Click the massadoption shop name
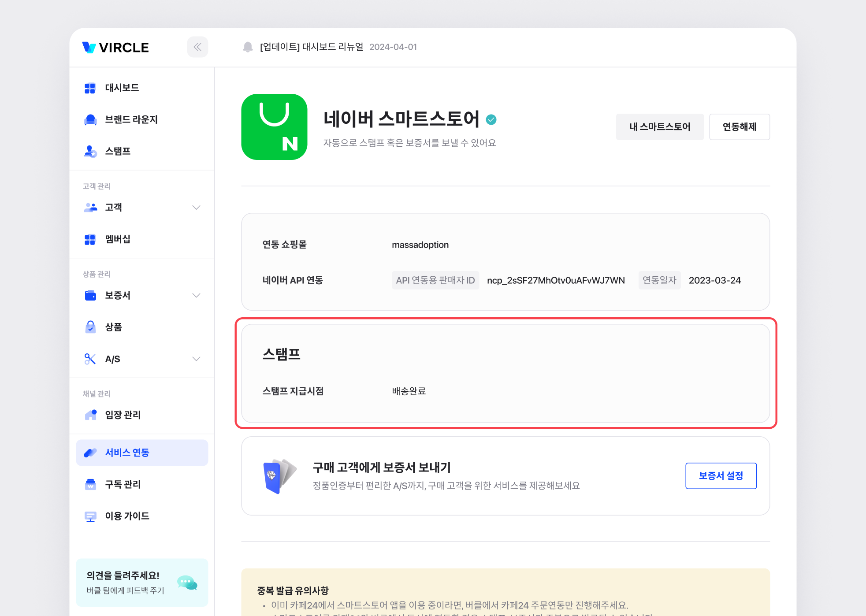 click(x=420, y=245)
